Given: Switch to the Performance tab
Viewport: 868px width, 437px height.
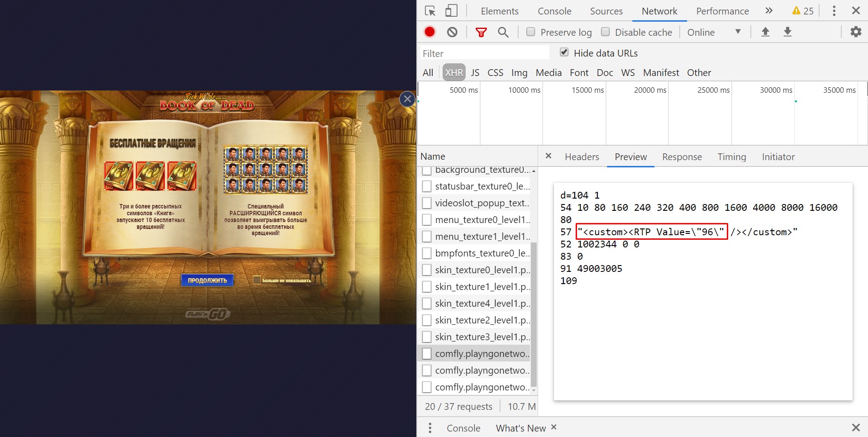Looking at the screenshot, I should [722, 11].
